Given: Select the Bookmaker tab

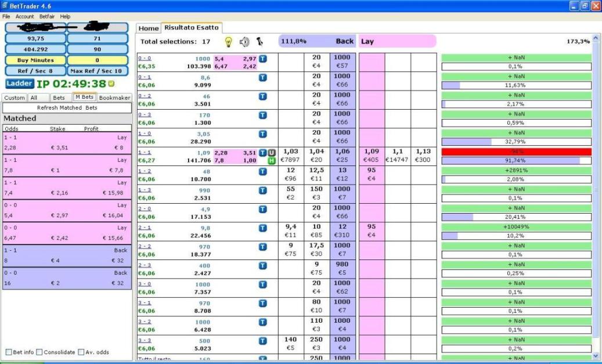Looking at the screenshot, I should pyautogui.click(x=115, y=98).
